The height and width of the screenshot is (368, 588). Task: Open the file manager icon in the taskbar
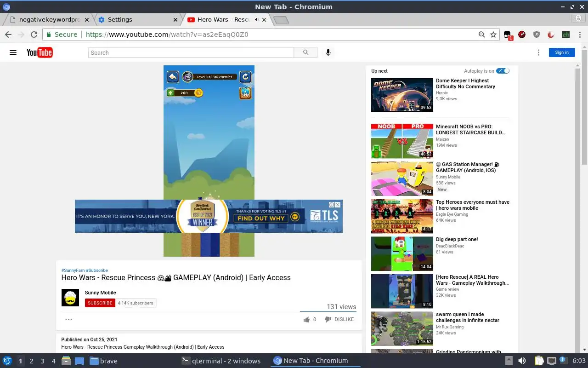66,361
